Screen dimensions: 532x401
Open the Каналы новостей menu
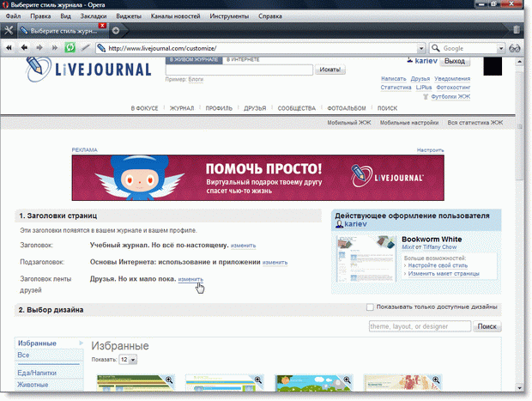175,16
